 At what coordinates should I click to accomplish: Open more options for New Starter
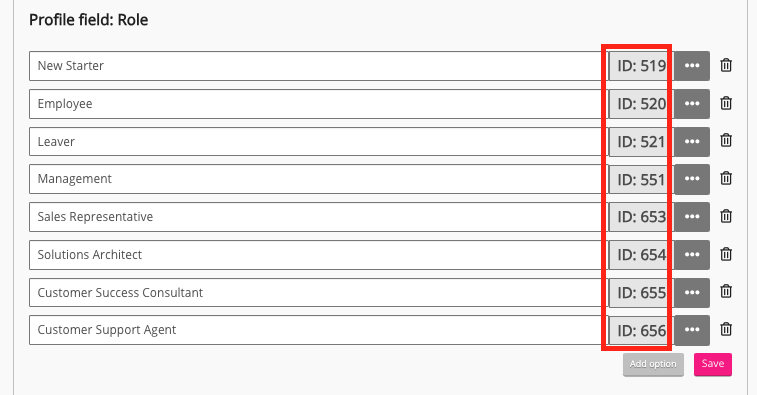692,66
